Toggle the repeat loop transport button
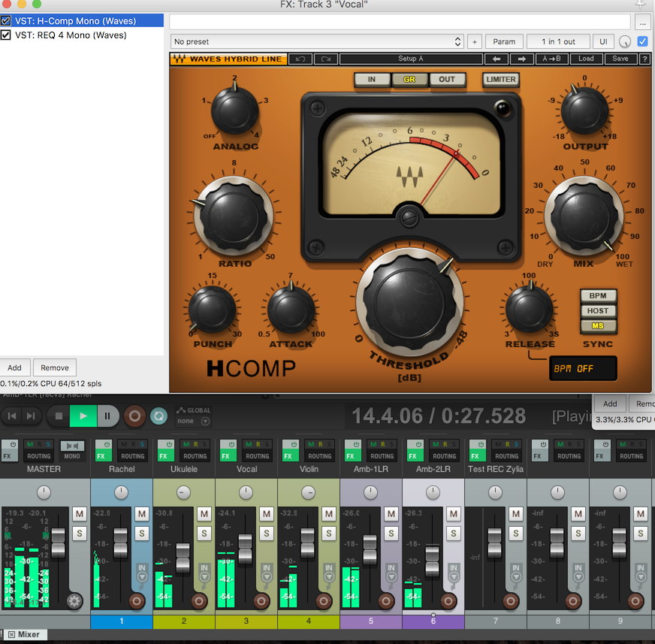The image size is (655, 644). 158,416
